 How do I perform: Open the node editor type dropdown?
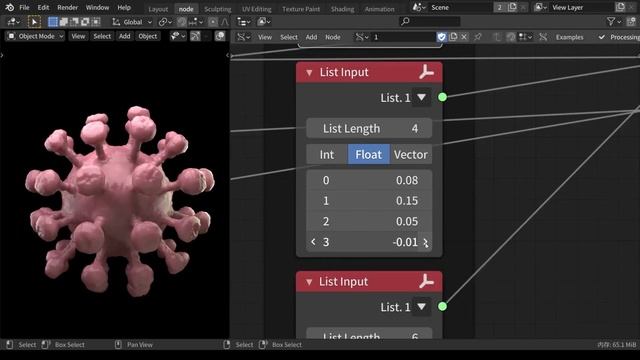pos(244,37)
